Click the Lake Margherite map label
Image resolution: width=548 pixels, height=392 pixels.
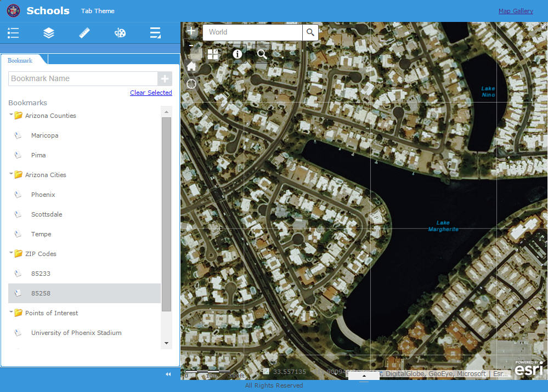click(443, 226)
